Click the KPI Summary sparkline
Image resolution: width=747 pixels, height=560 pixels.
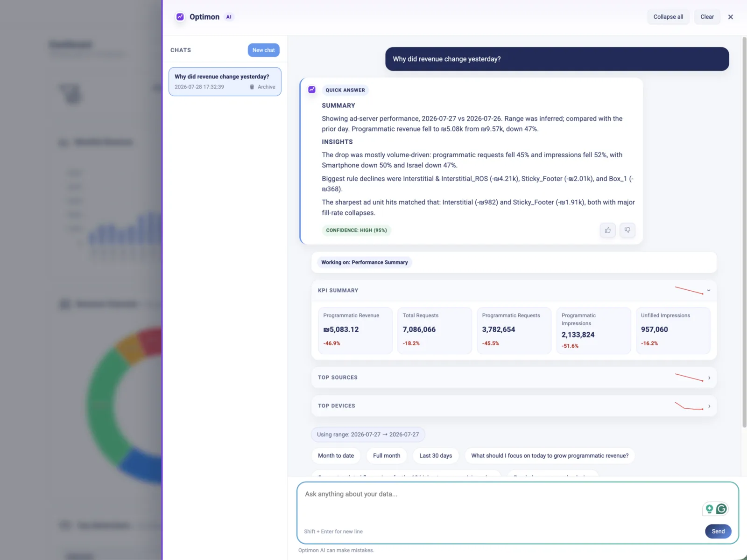[689, 290]
